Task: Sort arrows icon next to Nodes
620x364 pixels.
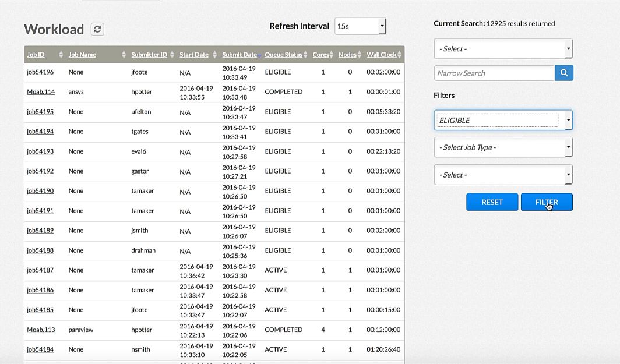Action: pyautogui.click(x=359, y=55)
